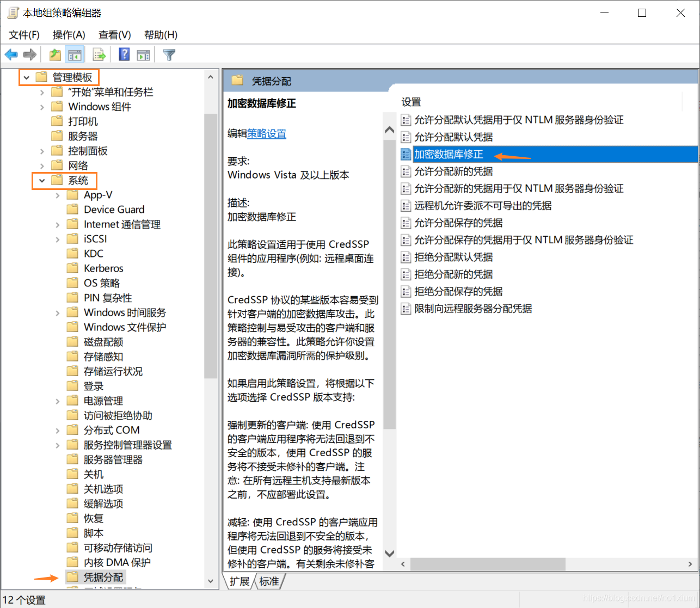Open the 帮助(H) menu
This screenshot has width=700, height=608.
coord(161,35)
